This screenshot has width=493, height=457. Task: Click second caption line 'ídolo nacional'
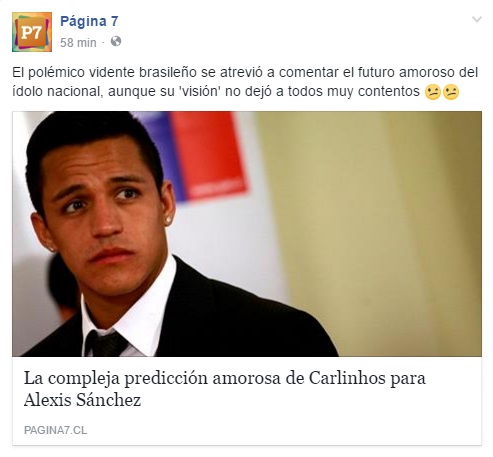(x=57, y=91)
